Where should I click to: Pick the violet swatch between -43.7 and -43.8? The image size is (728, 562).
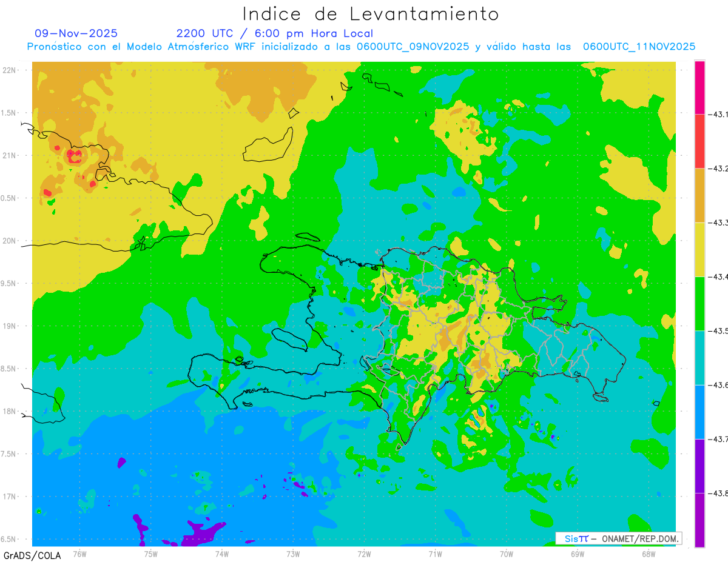tap(699, 466)
